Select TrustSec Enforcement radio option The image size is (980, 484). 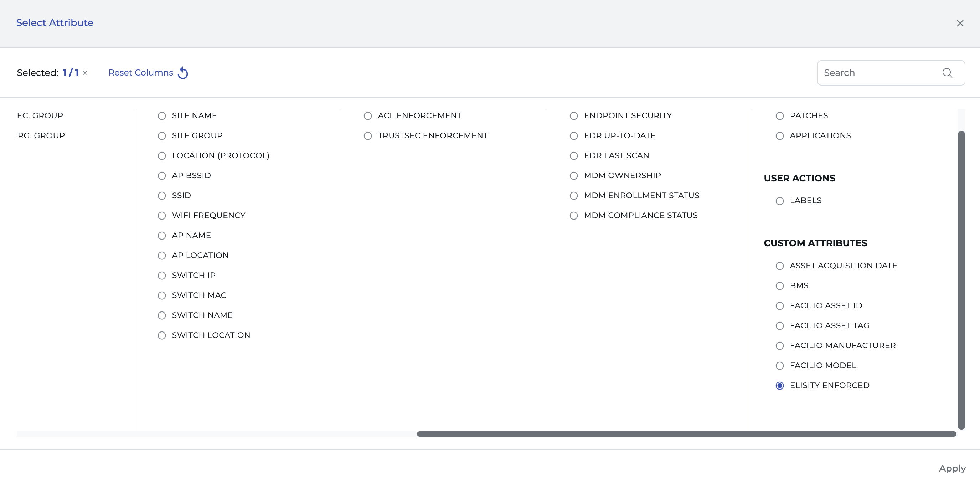tap(367, 136)
